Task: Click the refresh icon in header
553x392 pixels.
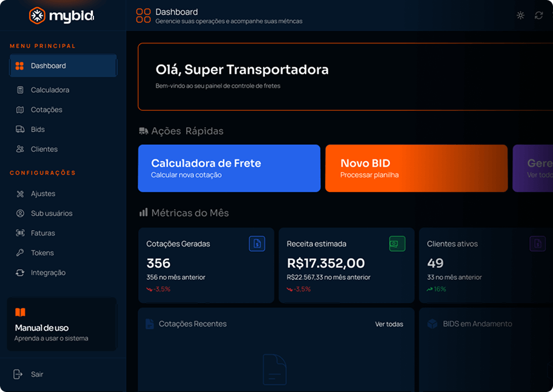Action: 538,16
